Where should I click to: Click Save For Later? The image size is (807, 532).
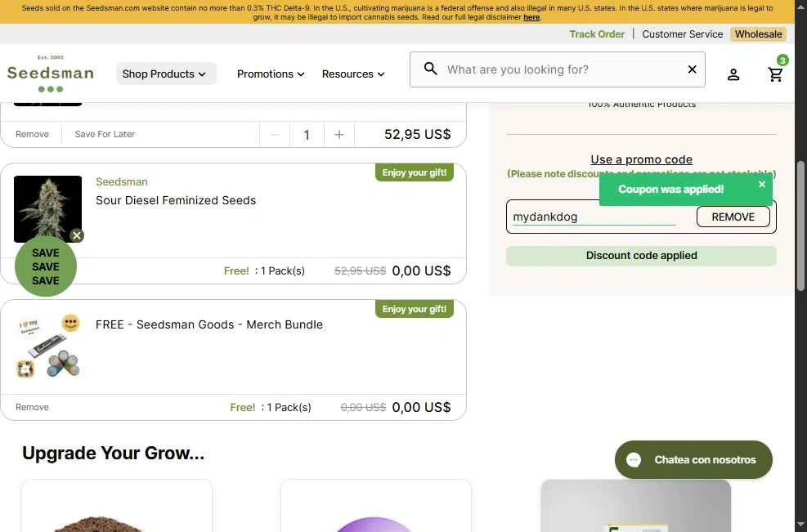coord(105,134)
